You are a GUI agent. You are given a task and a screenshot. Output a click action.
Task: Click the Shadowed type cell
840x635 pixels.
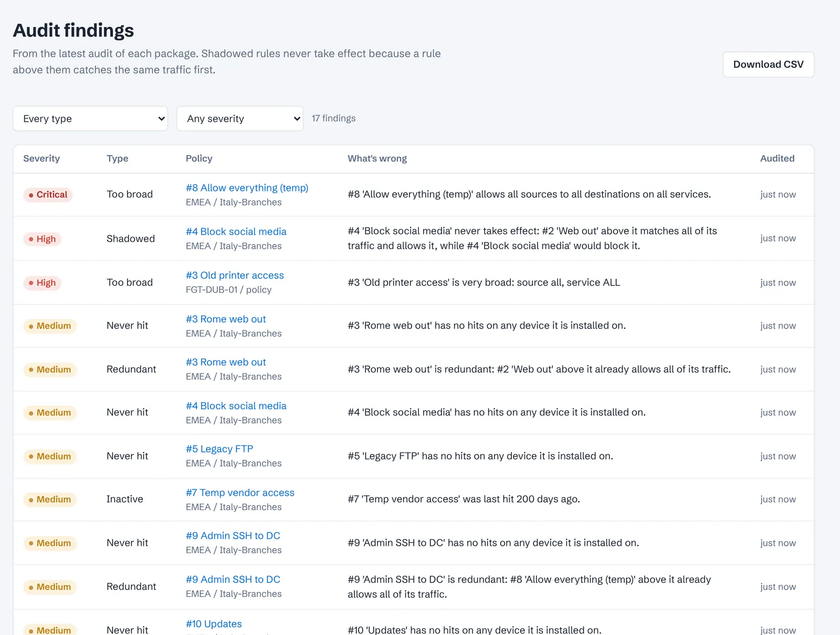131,239
